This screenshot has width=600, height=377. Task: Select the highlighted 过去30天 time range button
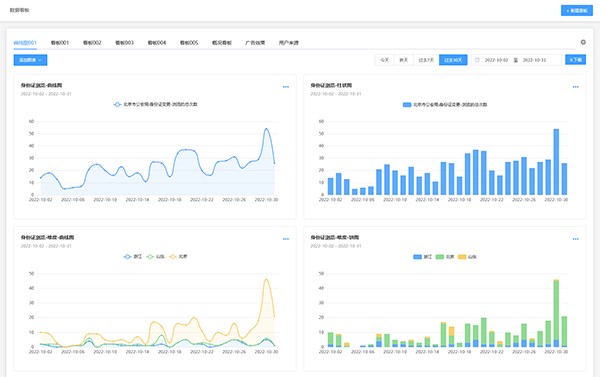pyautogui.click(x=453, y=60)
